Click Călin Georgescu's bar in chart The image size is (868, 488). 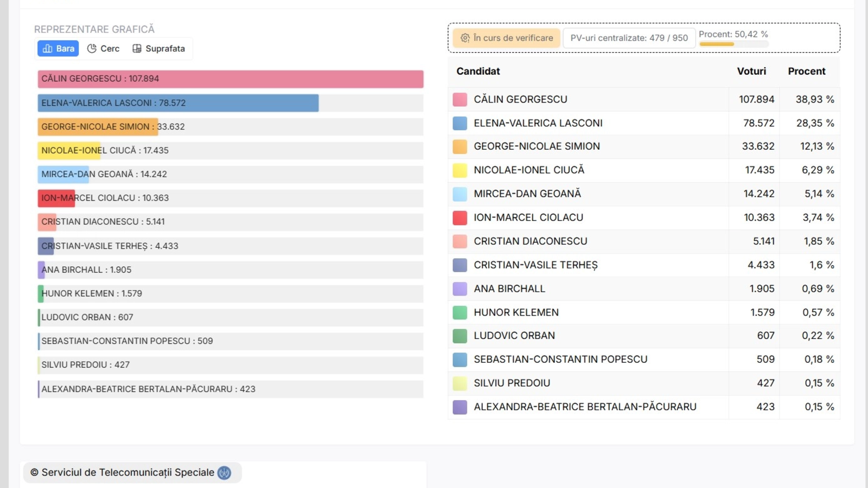[x=230, y=79]
